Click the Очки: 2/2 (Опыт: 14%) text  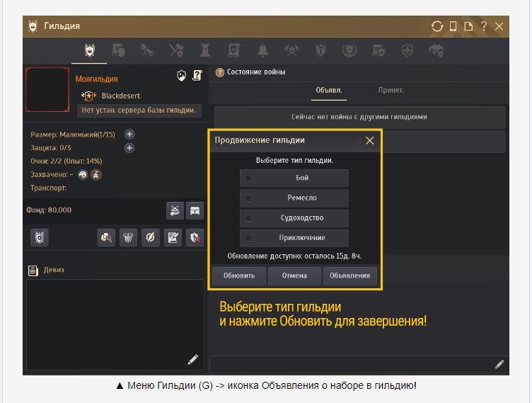(66, 161)
